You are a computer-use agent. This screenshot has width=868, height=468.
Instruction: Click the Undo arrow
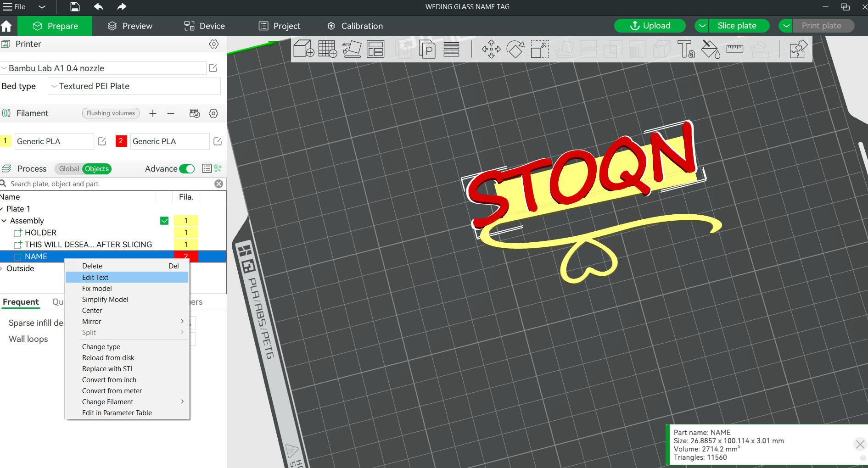click(x=98, y=6)
